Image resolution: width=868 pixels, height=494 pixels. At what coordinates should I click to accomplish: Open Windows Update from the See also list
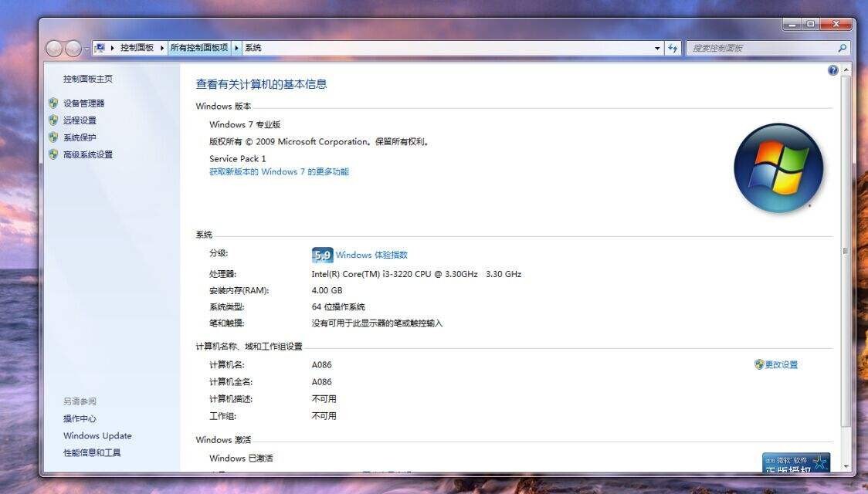pyautogui.click(x=97, y=435)
